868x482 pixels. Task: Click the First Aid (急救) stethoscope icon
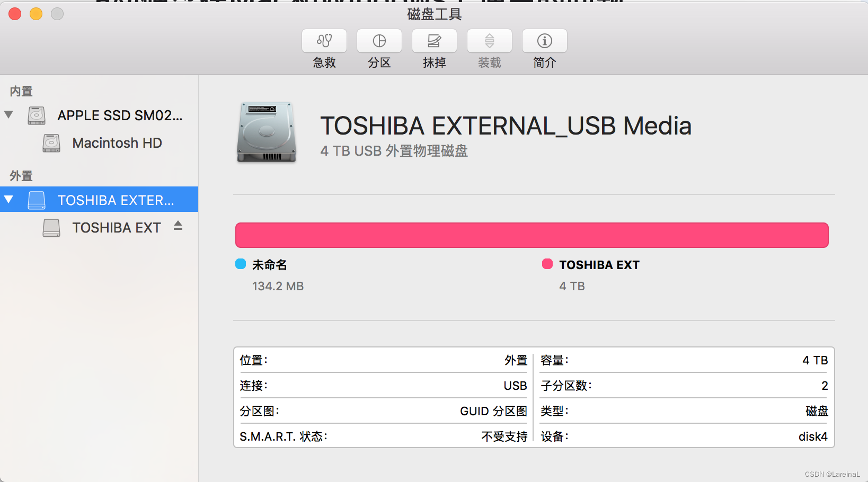(324, 41)
